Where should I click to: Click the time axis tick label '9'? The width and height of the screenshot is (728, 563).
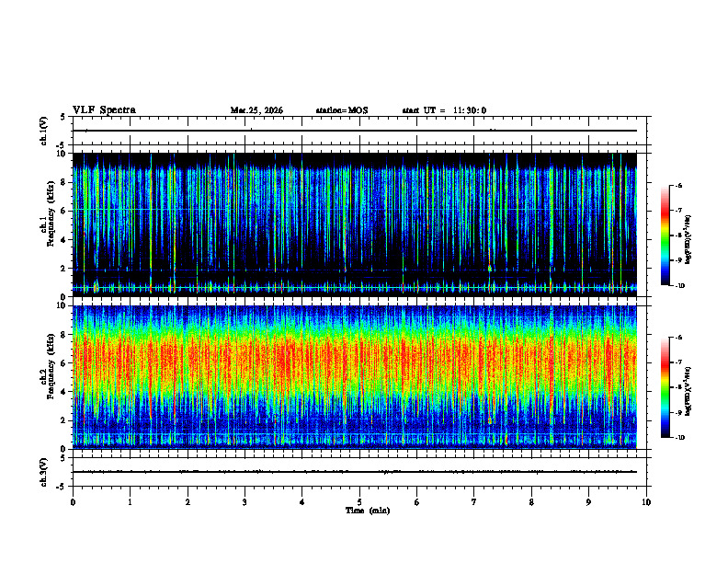point(588,502)
